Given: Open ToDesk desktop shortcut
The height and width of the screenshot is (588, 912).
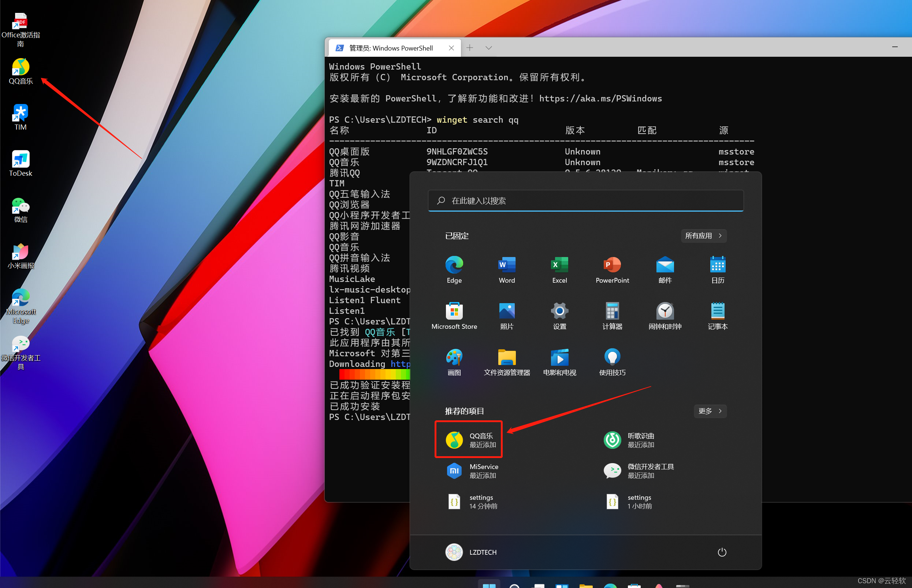Looking at the screenshot, I should point(21,163).
